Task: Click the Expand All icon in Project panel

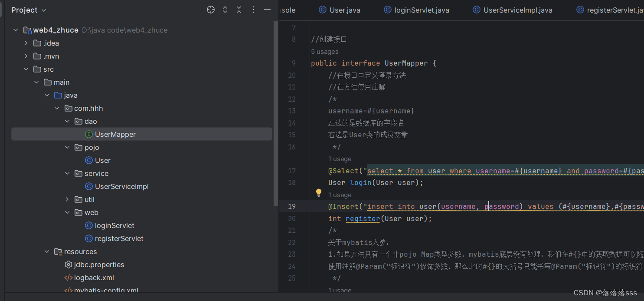Action: point(225,9)
